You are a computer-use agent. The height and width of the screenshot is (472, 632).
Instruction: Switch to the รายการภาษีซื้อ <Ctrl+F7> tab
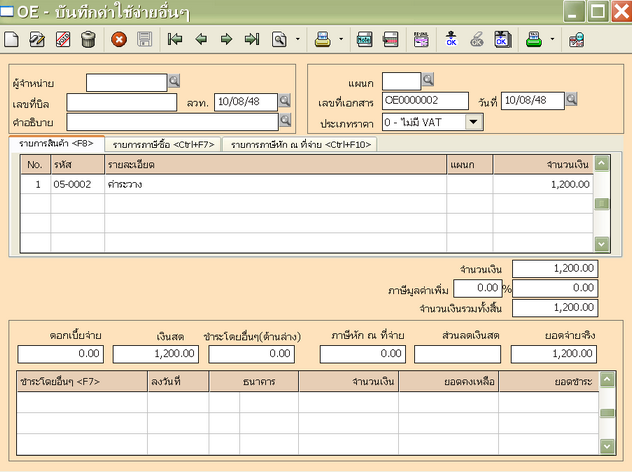tap(164, 145)
